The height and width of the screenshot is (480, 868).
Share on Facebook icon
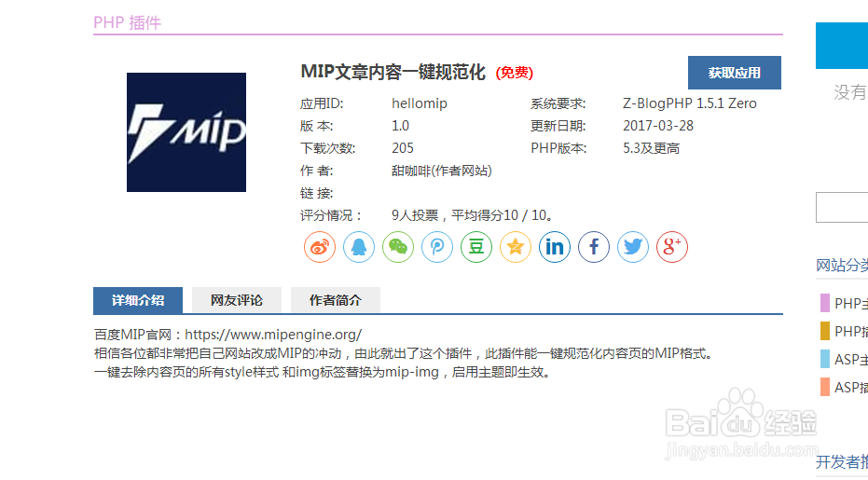pyautogui.click(x=594, y=247)
